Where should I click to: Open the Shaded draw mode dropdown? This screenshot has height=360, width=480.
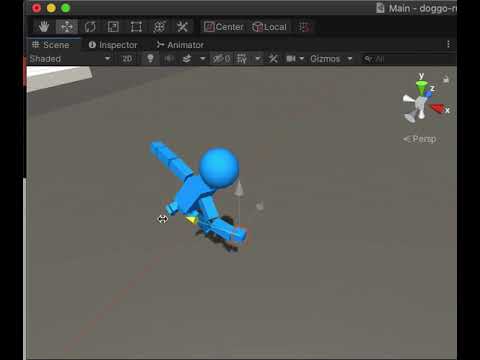70,59
